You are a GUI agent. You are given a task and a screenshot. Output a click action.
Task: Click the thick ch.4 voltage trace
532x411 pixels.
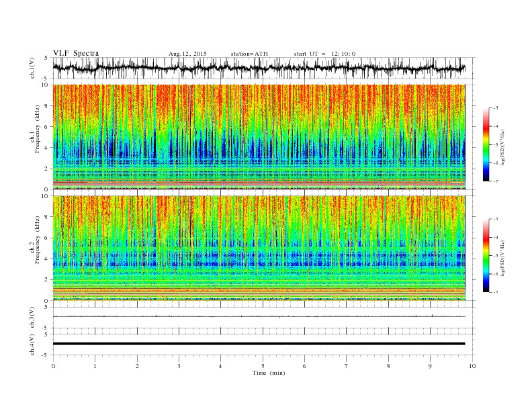pos(259,344)
